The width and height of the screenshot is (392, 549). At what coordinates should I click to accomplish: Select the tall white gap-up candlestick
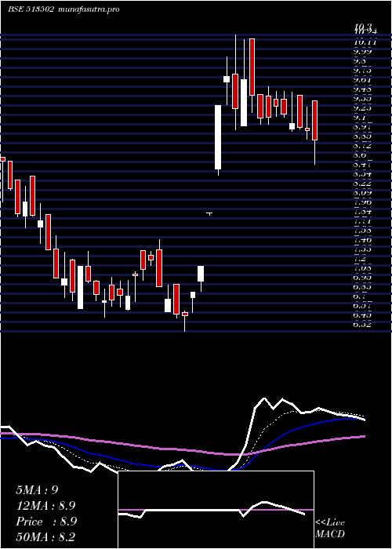pos(218,137)
